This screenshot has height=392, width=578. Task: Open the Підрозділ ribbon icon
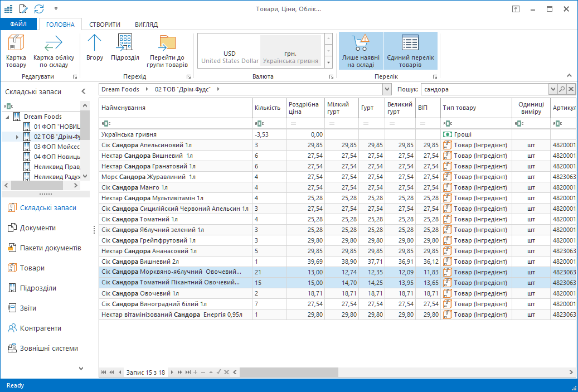[x=125, y=48]
